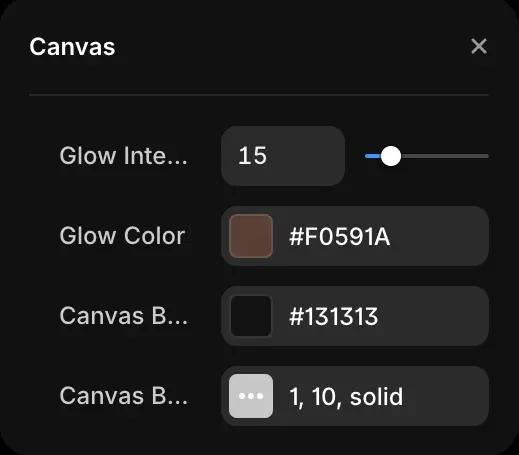
Task: Click the brown glow color preview square
Action: point(251,236)
